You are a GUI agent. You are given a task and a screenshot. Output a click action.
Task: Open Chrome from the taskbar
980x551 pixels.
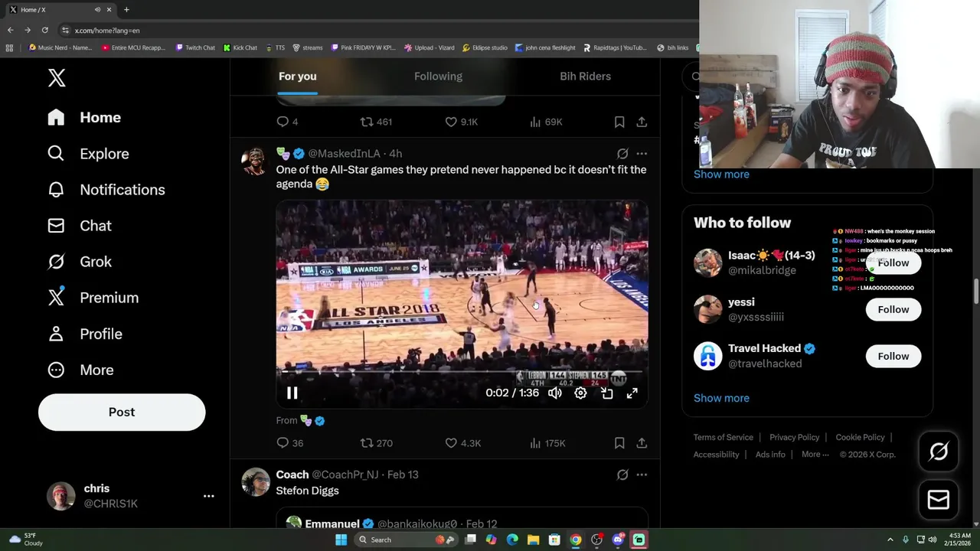[x=575, y=540]
